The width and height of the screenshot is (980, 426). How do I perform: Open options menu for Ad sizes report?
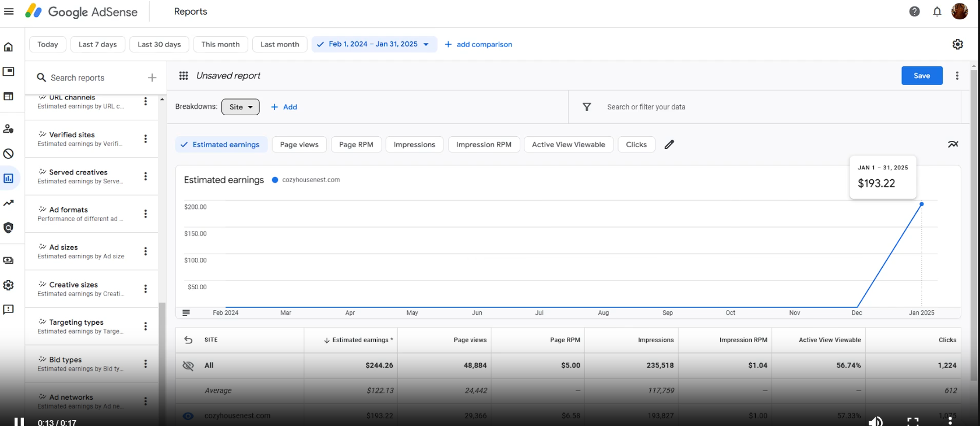tap(146, 251)
